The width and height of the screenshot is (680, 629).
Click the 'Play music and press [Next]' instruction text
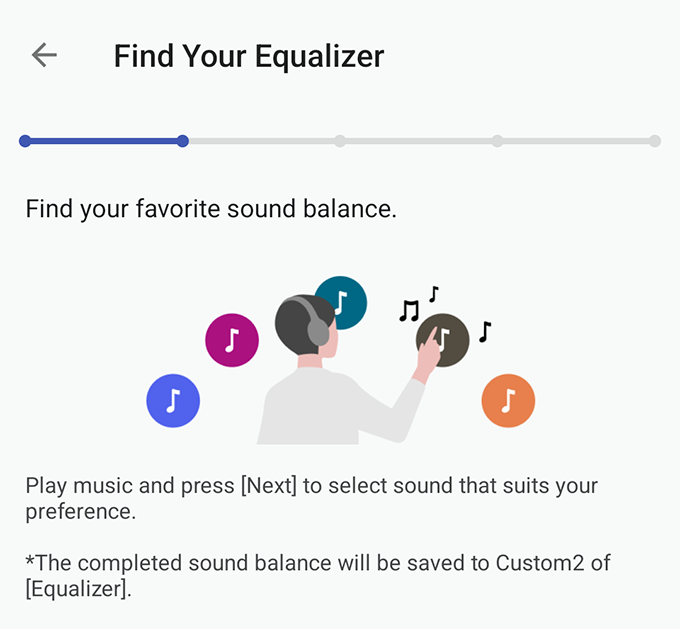point(311,498)
